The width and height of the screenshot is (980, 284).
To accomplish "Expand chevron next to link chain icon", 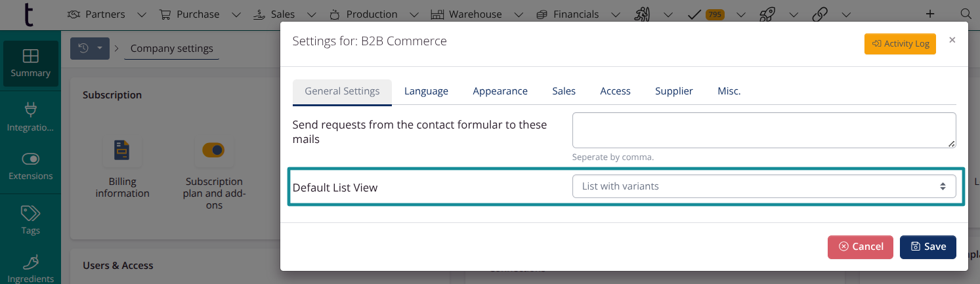I will [845, 14].
